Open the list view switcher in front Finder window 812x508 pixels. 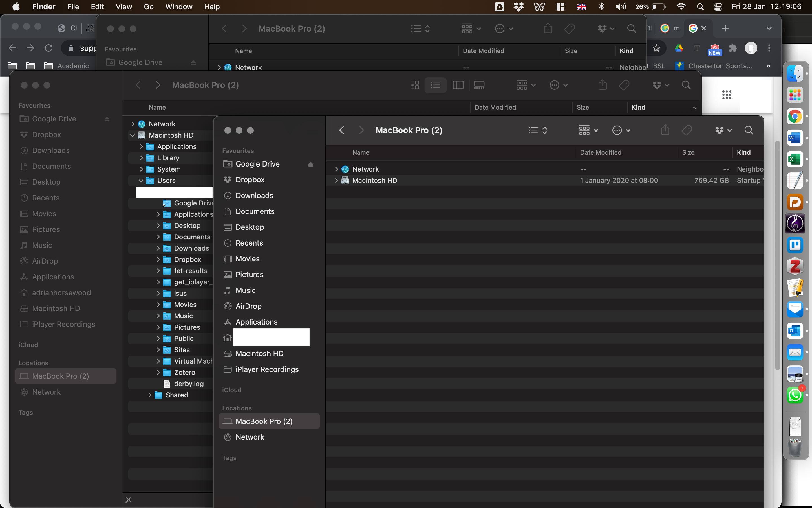click(538, 130)
